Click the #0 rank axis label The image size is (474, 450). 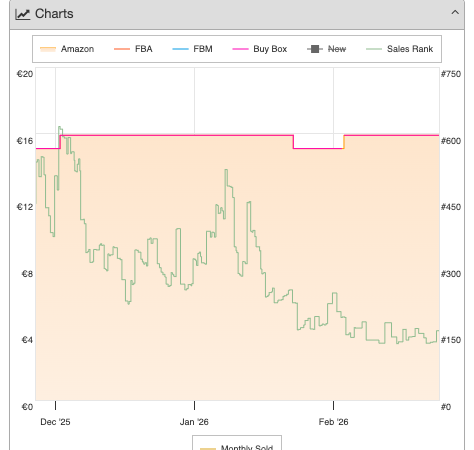pyautogui.click(x=446, y=407)
